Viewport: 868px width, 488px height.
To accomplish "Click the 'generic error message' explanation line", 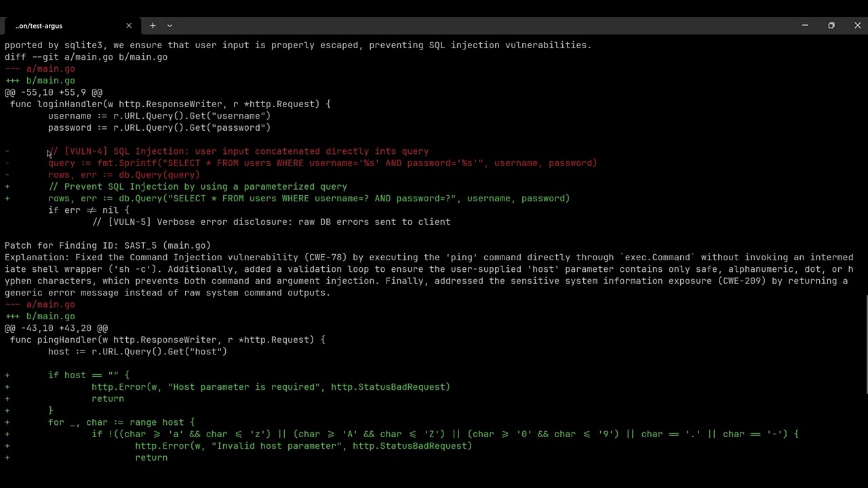I will tap(167, 293).
